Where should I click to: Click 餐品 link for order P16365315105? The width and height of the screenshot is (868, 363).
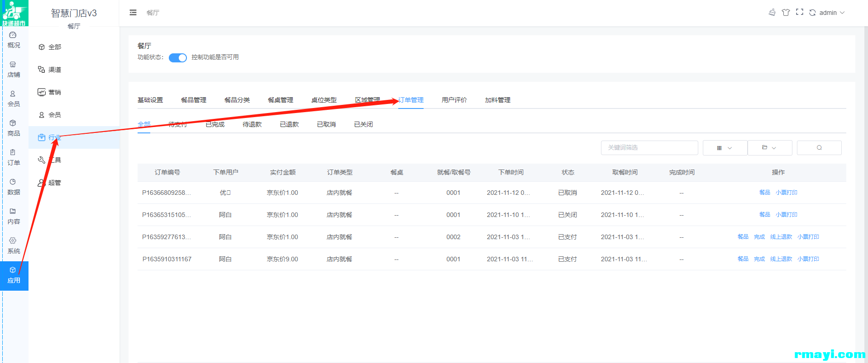(x=765, y=215)
